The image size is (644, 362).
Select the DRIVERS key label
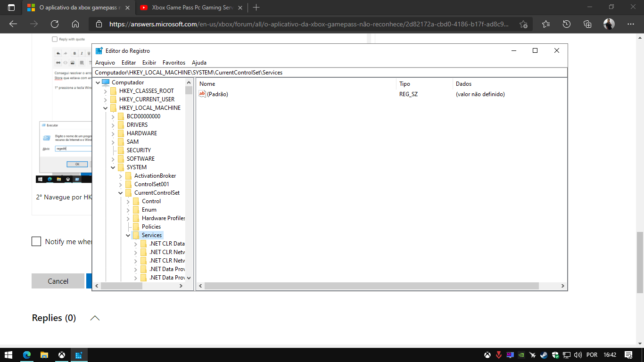(x=137, y=125)
